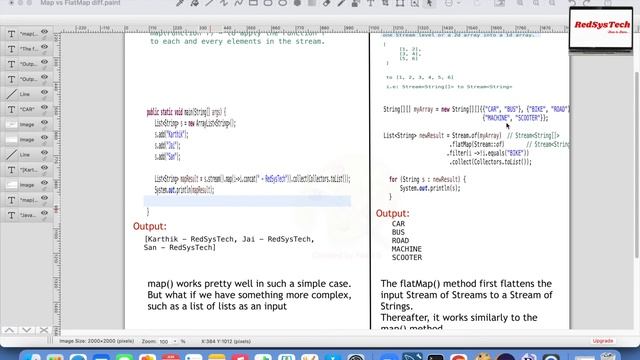This screenshot has height=360, width=640.
Task: Click the window title "Map vs FlatMap diff.paint"
Action: coord(80,3)
